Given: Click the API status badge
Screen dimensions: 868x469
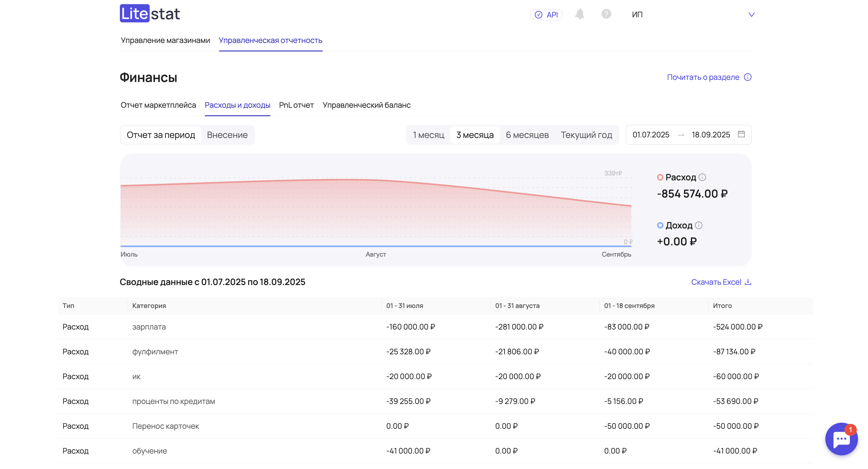Looking at the screenshot, I should click(x=546, y=15).
